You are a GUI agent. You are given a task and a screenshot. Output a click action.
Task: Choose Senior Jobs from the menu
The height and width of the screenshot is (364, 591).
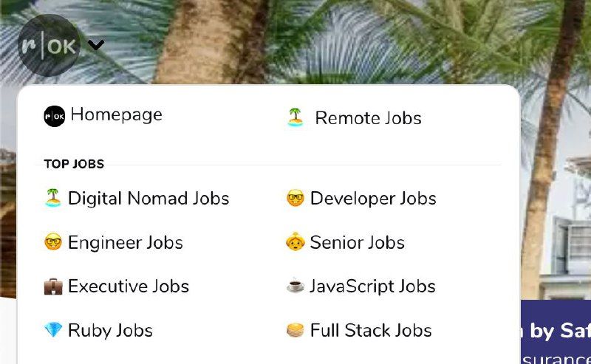357,243
